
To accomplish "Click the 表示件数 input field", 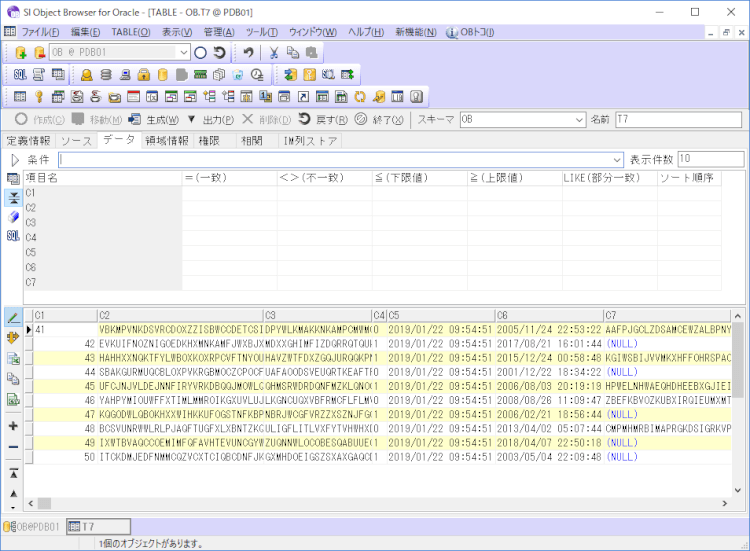I will (710, 160).
